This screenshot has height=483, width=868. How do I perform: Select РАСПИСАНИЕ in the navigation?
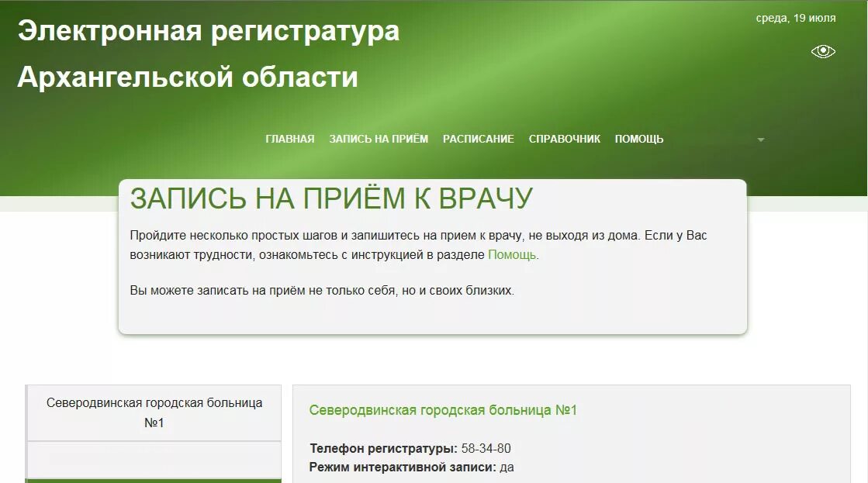click(x=478, y=139)
